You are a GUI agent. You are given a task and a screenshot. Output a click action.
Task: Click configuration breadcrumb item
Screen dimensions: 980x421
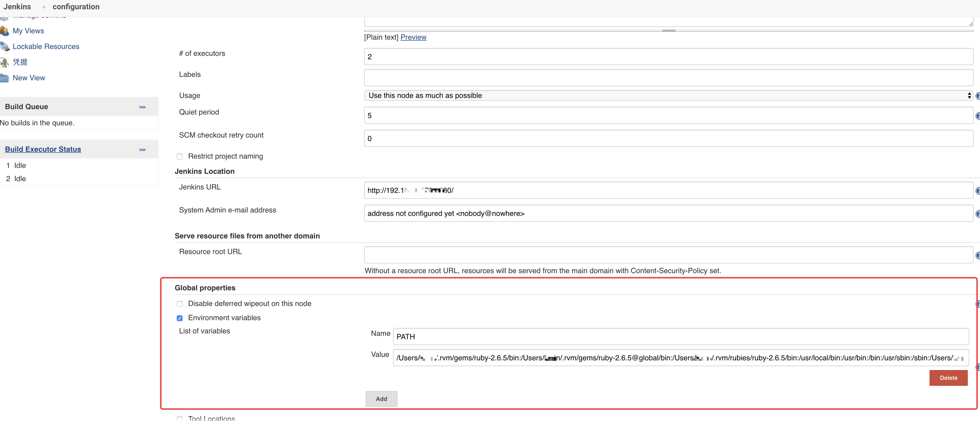click(76, 7)
